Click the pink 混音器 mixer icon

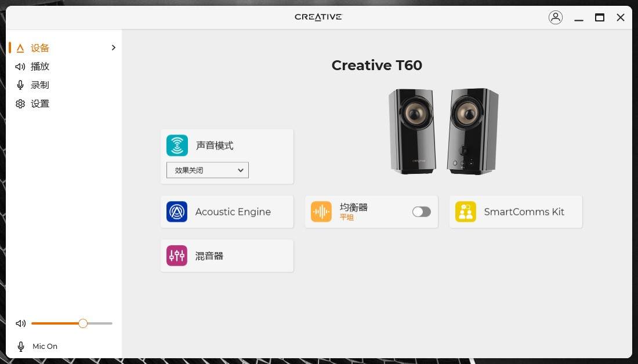(177, 256)
